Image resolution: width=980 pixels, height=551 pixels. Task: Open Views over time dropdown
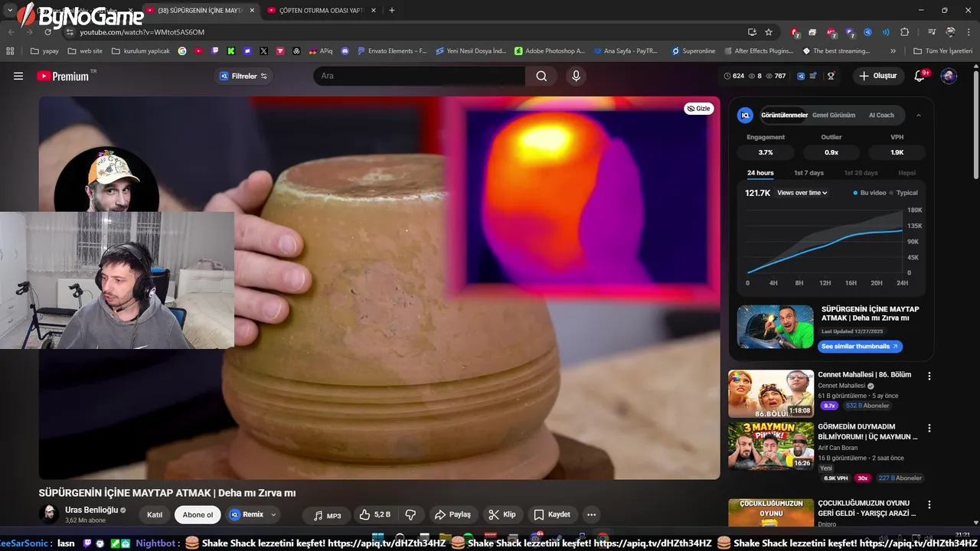[802, 193]
